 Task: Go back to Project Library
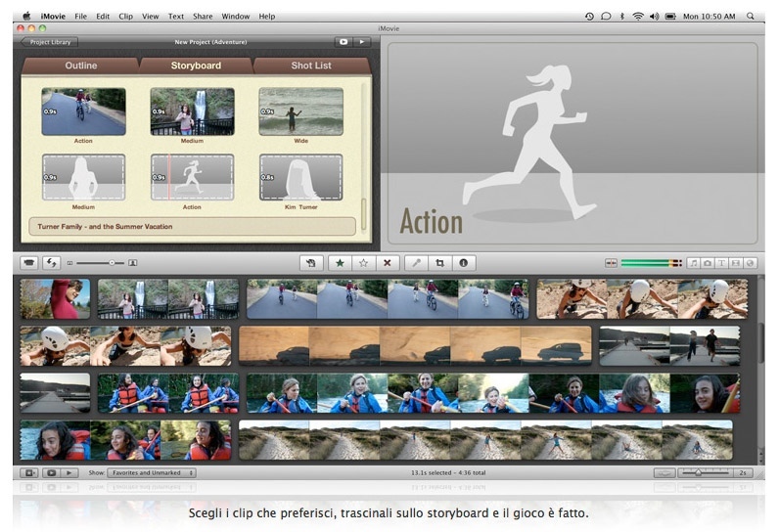pos(49,42)
